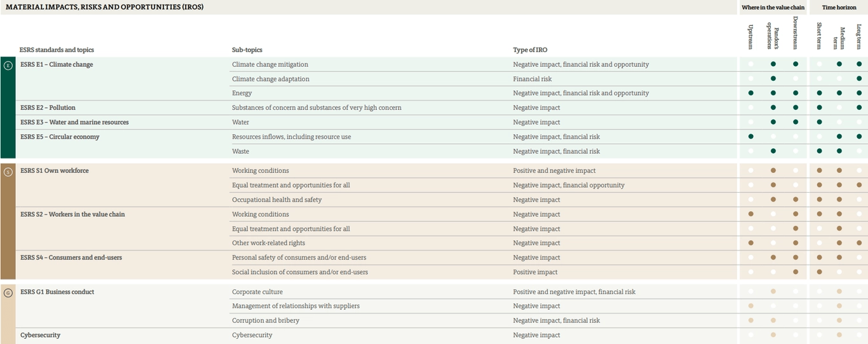
Task: Click 'Working conditions' under S2 value chain
Action: coord(261,214)
